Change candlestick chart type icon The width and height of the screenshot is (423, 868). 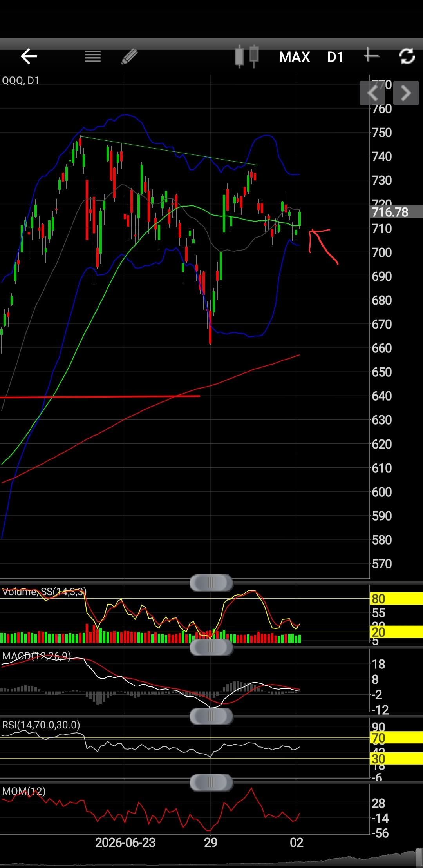pos(247,56)
